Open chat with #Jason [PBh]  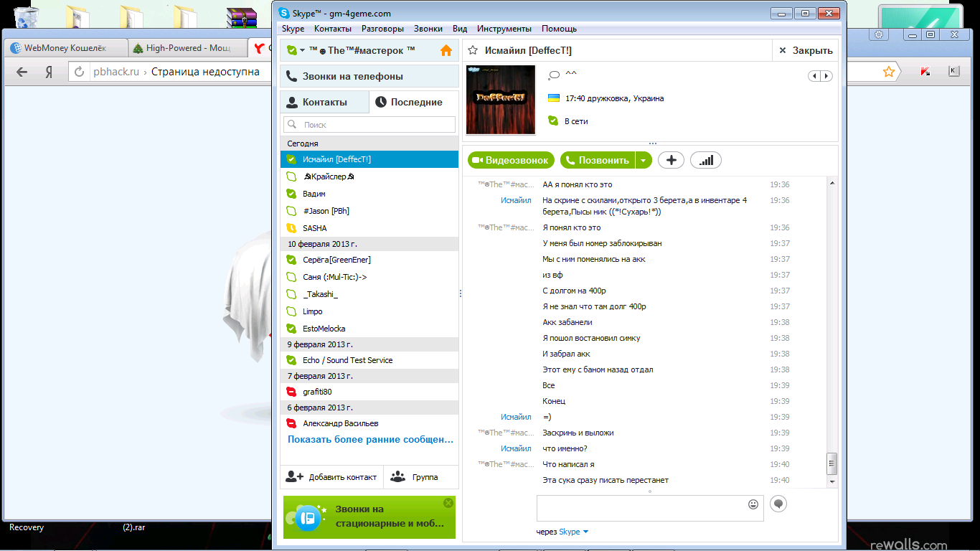click(369, 211)
